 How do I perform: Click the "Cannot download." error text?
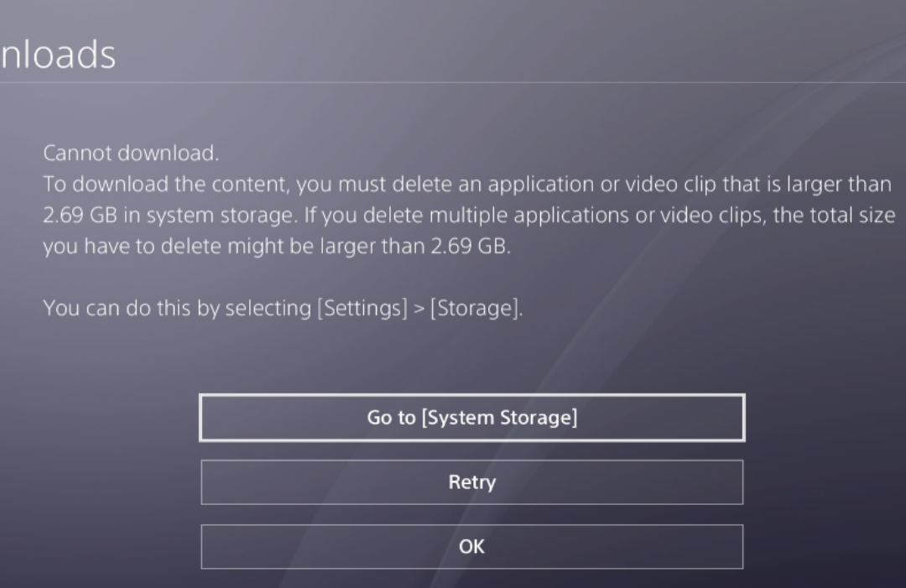[x=130, y=154]
